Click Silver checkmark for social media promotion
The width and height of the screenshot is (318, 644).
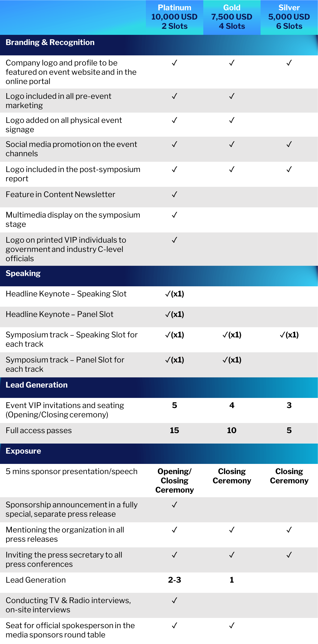[289, 144]
